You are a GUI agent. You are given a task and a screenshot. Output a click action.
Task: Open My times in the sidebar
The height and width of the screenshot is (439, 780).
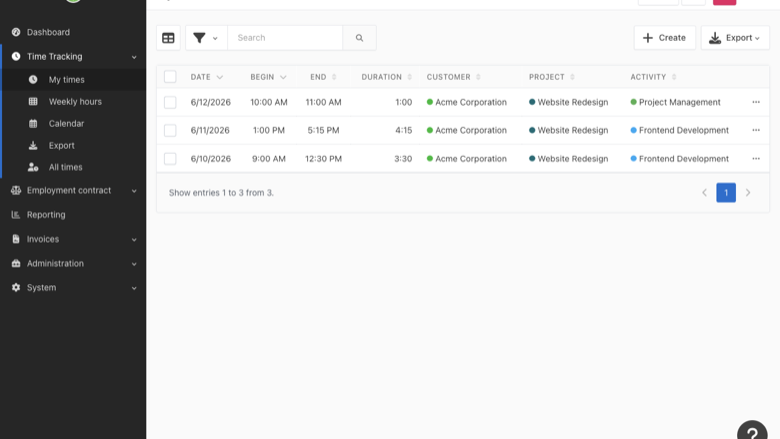(73, 80)
